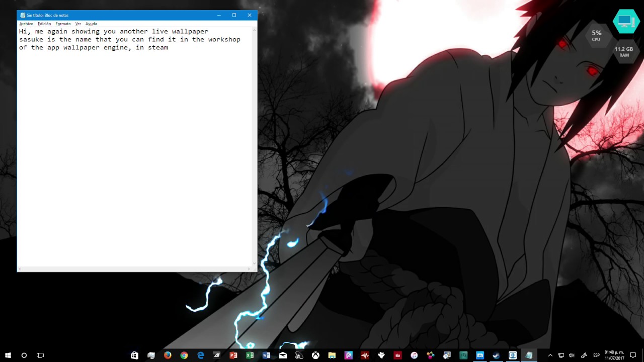Open Google Chrome from the taskbar

pos(184,355)
